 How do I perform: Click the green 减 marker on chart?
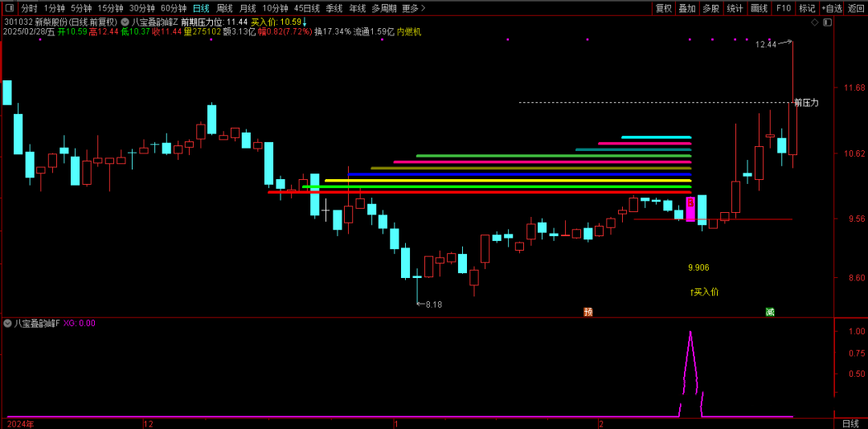[769, 313]
